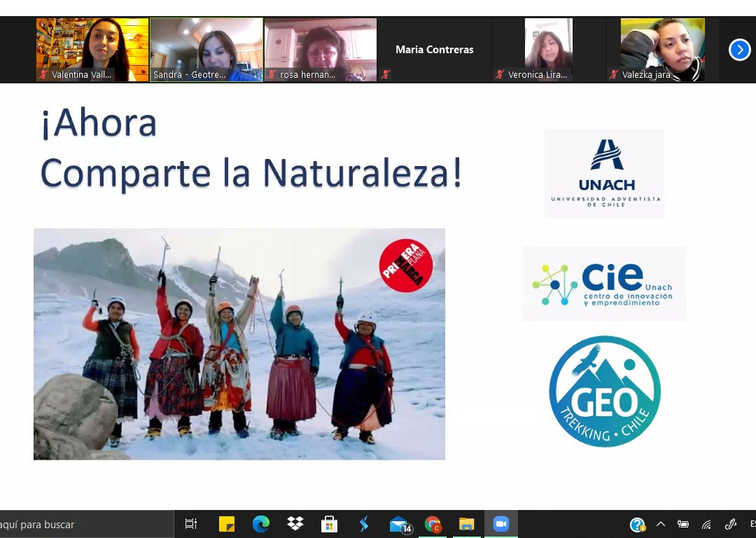Click the Windows search box

(x=84, y=524)
